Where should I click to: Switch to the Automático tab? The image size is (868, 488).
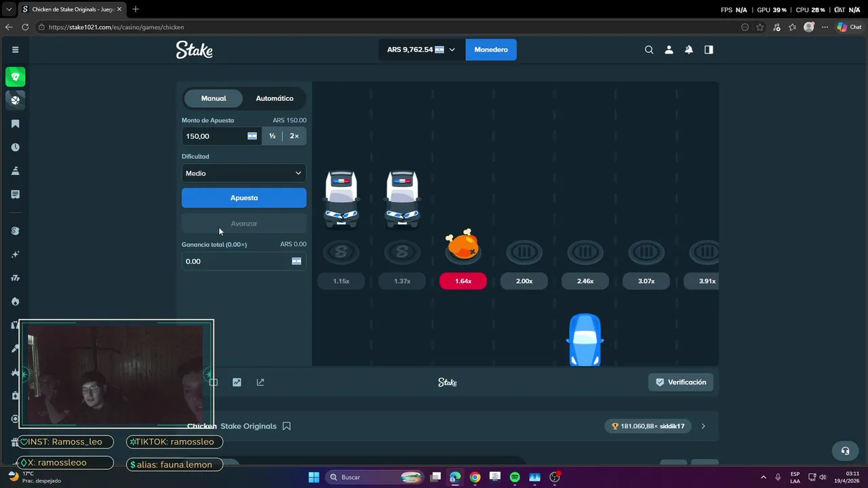coord(275,98)
